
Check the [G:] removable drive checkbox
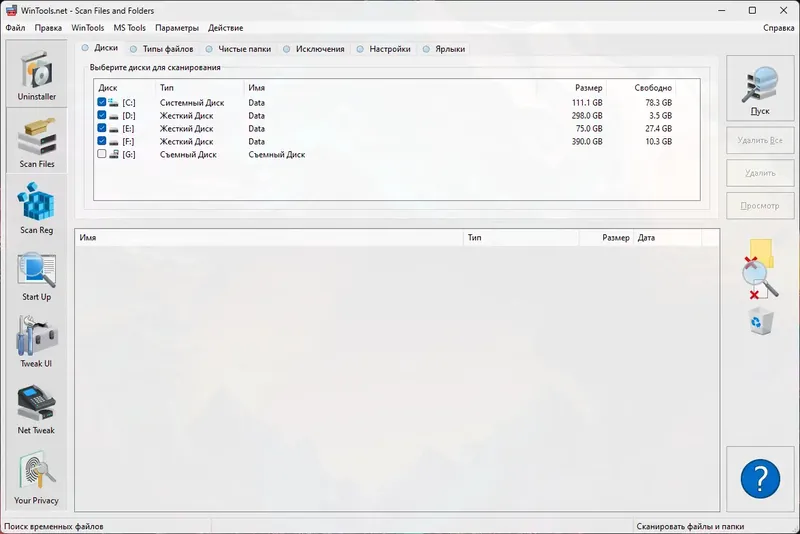point(102,154)
